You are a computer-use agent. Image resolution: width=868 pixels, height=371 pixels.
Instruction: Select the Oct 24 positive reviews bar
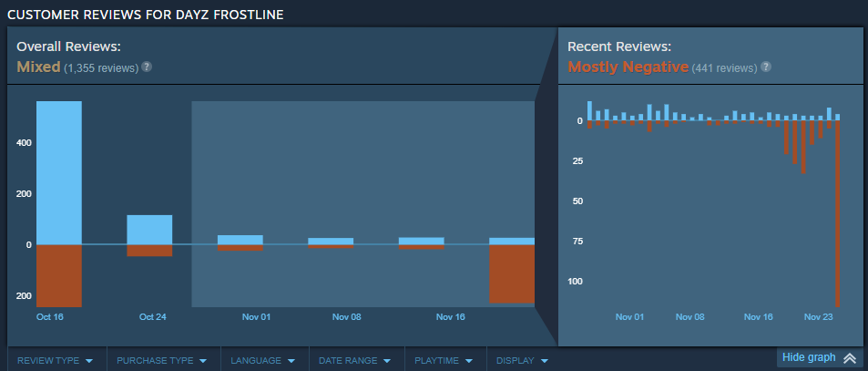(x=149, y=230)
